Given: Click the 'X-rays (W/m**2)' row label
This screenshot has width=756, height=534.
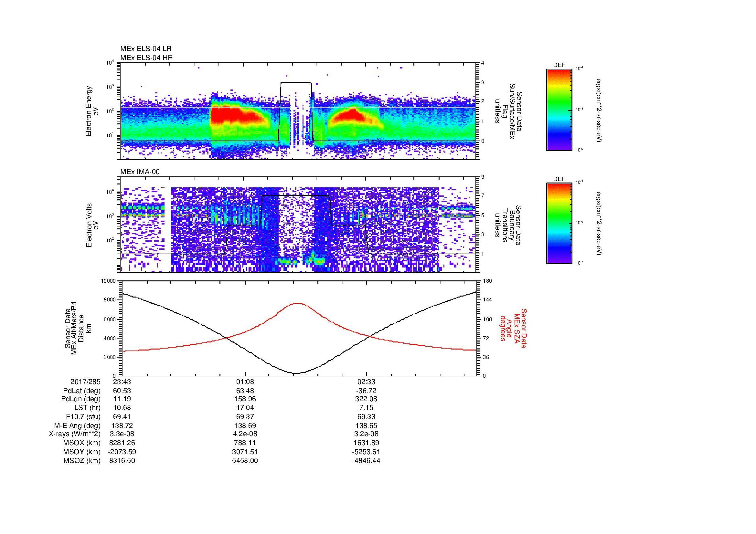Looking at the screenshot, I should pyautogui.click(x=75, y=434).
